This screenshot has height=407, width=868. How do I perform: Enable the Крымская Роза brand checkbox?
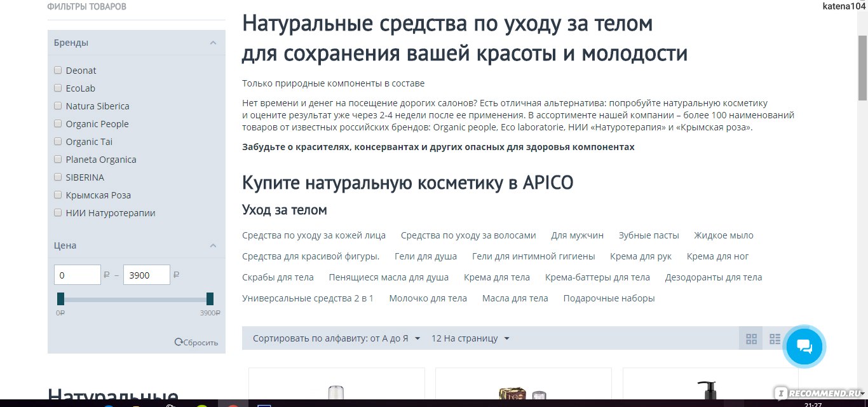click(x=58, y=195)
